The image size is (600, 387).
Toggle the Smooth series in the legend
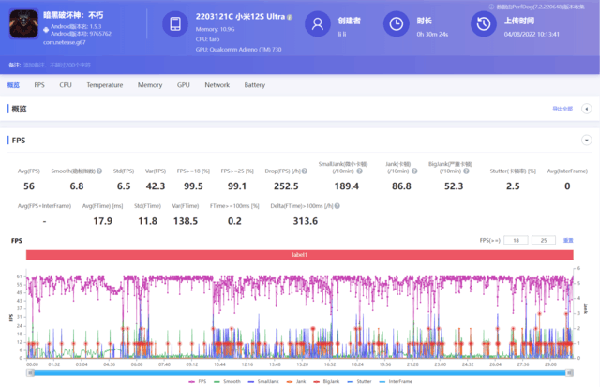(227, 382)
